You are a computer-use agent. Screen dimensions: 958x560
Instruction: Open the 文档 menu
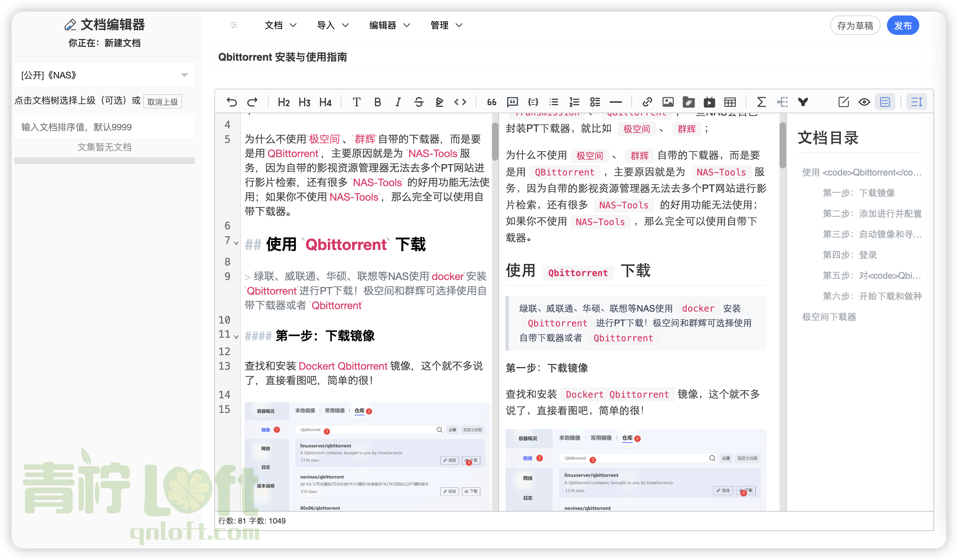click(280, 25)
